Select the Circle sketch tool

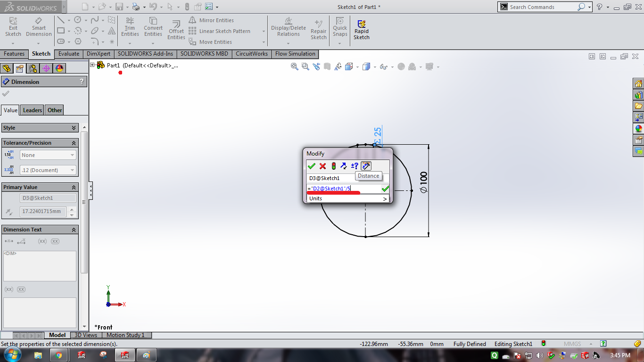coord(77,20)
